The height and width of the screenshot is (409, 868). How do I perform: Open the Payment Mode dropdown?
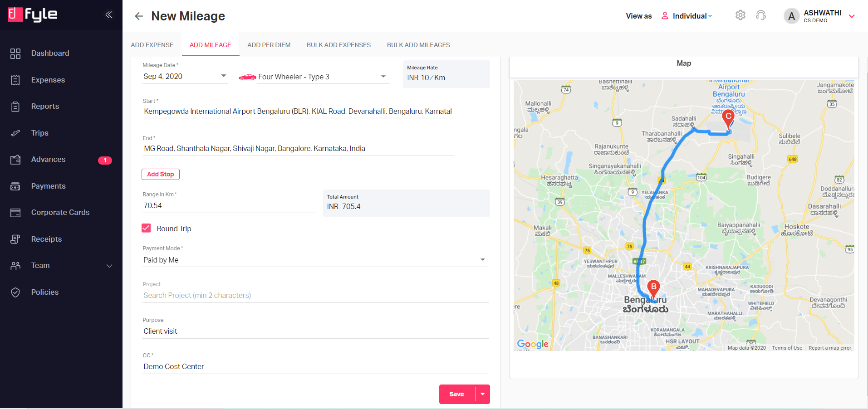[483, 259]
